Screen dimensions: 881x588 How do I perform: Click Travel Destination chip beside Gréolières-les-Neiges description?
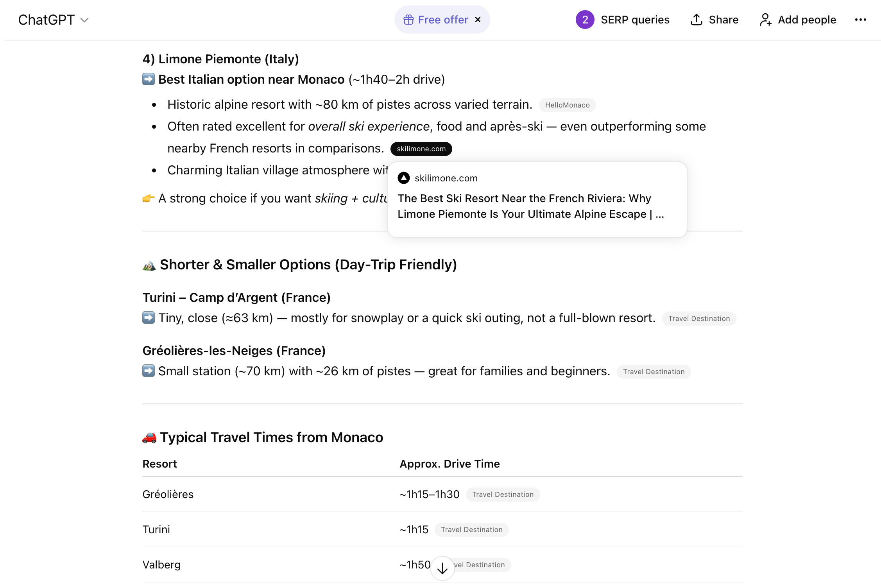tap(654, 372)
